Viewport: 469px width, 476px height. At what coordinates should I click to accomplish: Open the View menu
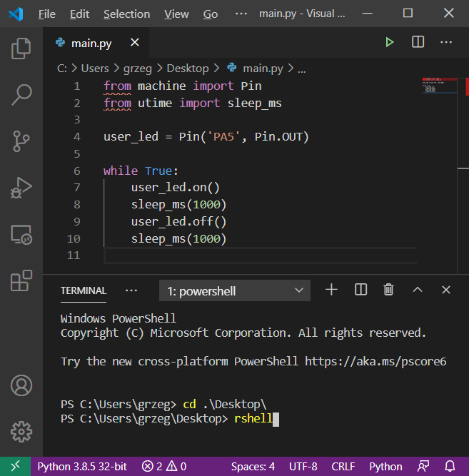tap(176, 14)
